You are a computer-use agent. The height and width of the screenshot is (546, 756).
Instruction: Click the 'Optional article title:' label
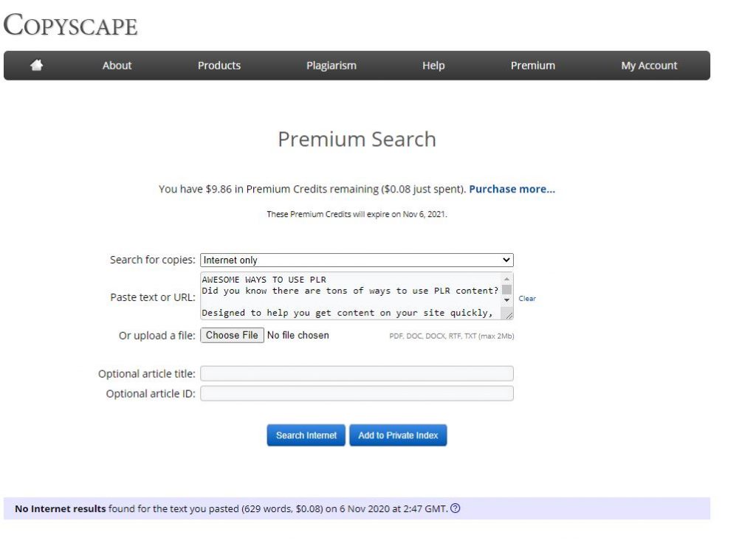click(147, 373)
